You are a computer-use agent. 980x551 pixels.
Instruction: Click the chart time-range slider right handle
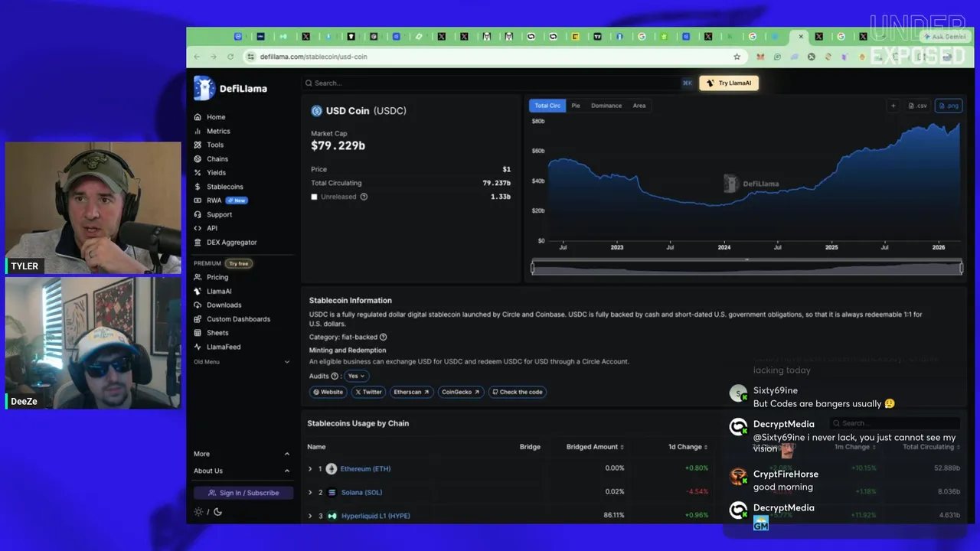coord(961,267)
